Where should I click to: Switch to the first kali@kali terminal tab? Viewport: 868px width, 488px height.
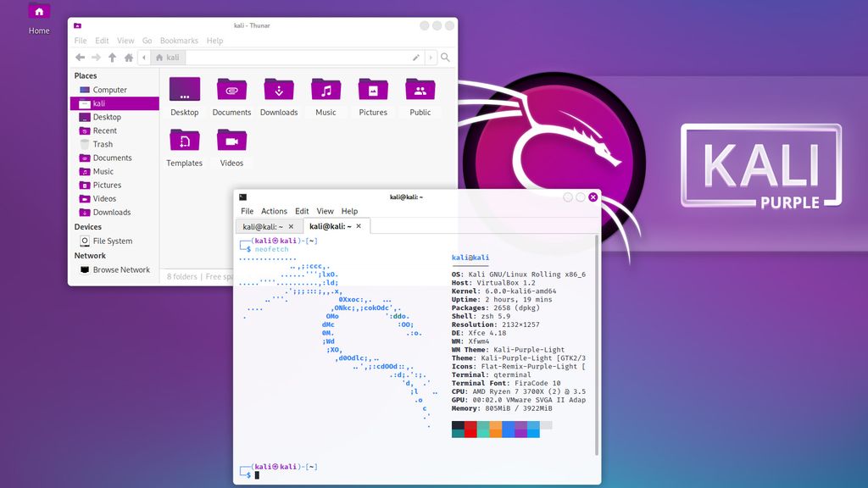pos(265,226)
